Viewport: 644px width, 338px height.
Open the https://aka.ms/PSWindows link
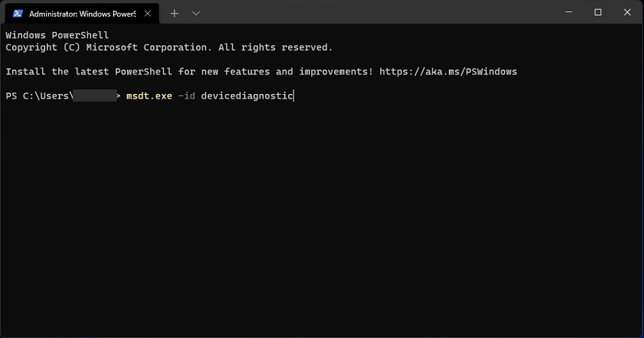448,72
